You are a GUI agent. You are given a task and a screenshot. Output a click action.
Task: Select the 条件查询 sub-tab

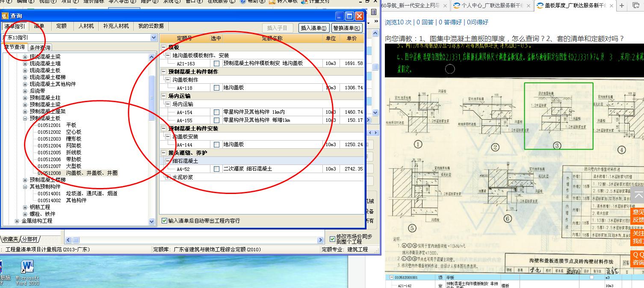point(40,47)
